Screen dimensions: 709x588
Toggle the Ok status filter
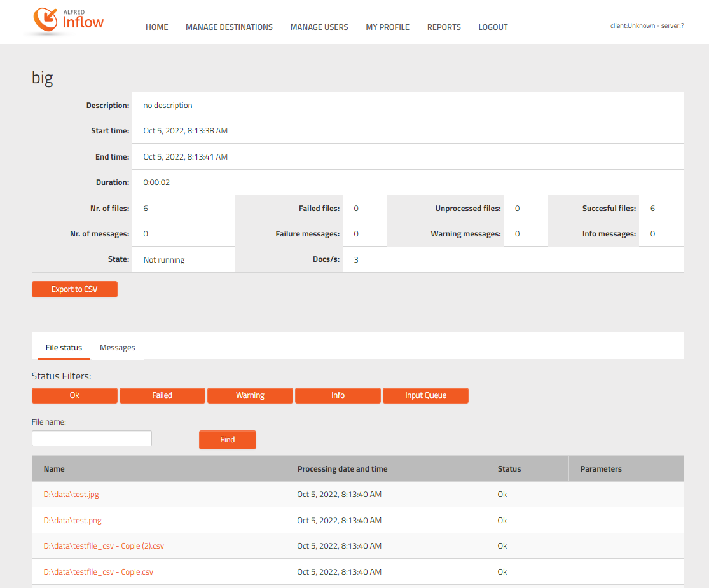74,395
